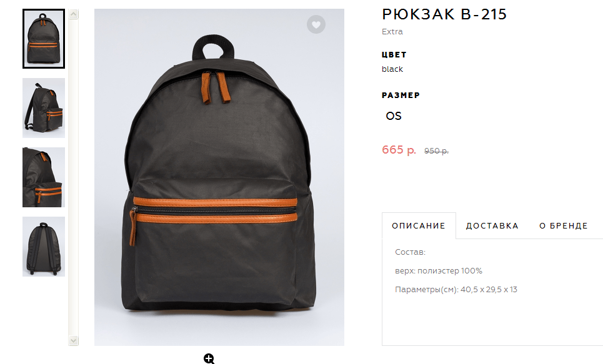
Task: Choose the OS size option
Action: coord(394,116)
